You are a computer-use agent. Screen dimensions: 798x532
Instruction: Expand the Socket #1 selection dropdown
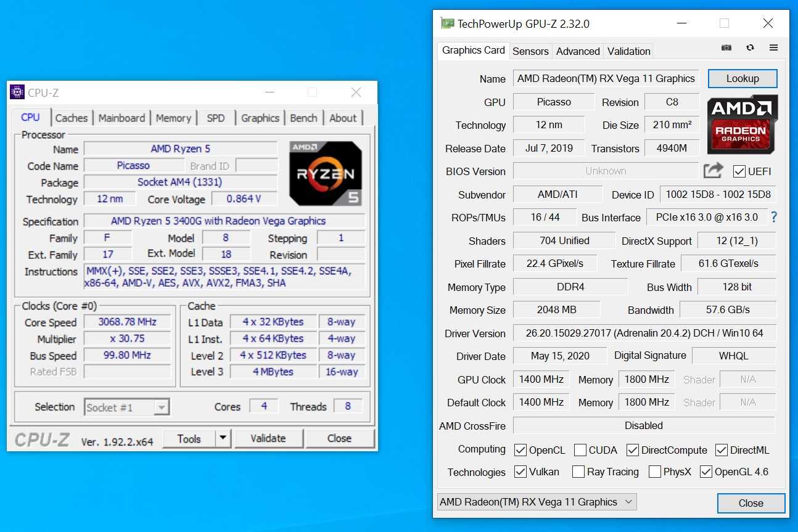point(161,407)
